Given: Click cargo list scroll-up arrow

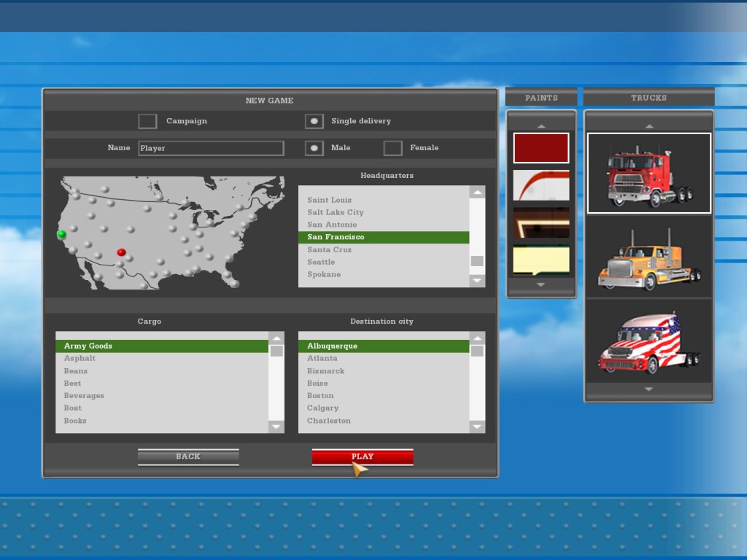Looking at the screenshot, I should tap(276, 338).
